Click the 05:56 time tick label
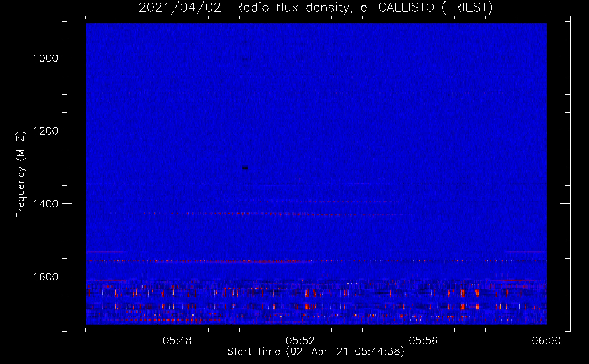The height and width of the screenshot is (364, 589). click(x=423, y=341)
